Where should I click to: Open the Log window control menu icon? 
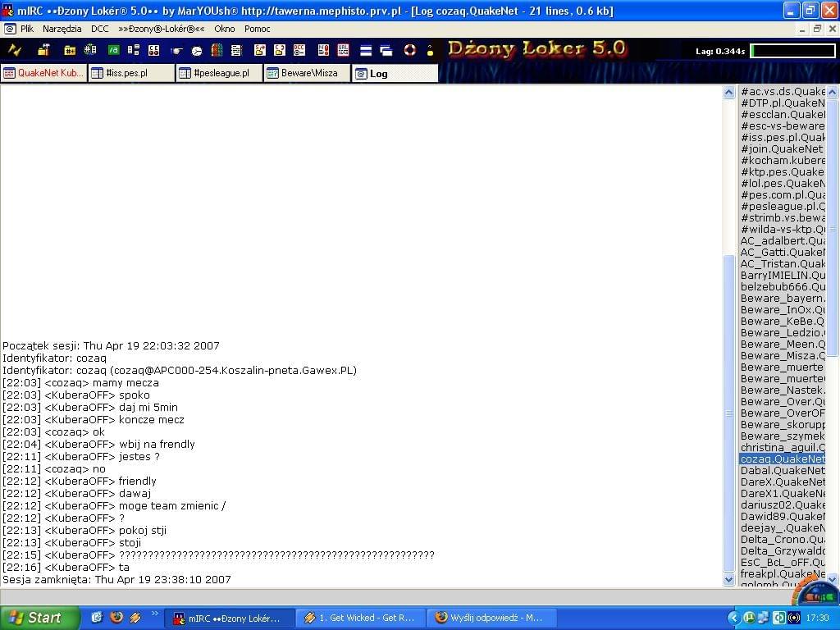(x=10, y=29)
